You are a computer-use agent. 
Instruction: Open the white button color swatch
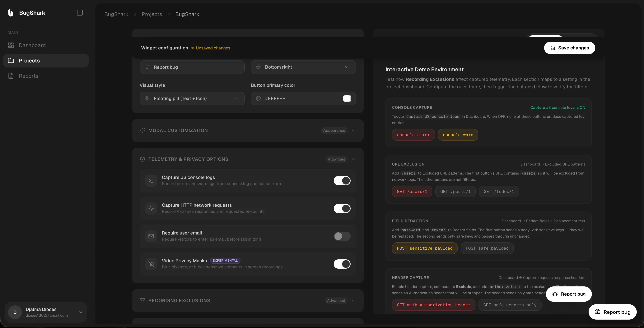[347, 98]
